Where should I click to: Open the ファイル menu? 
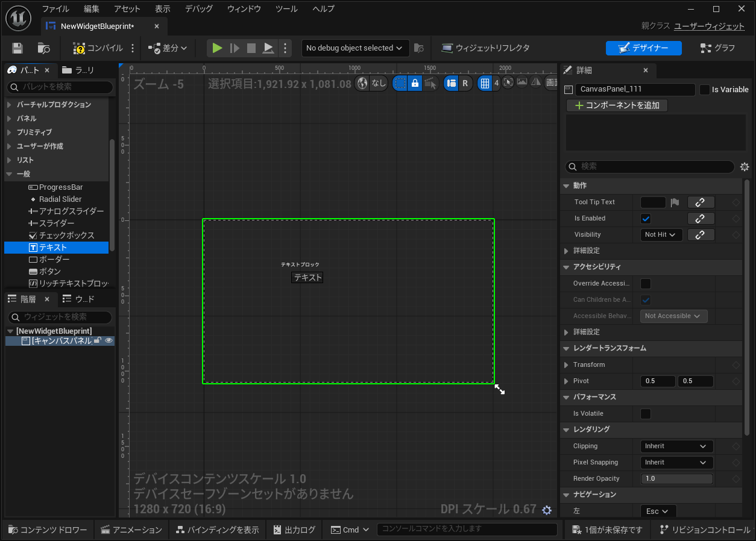point(55,9)
